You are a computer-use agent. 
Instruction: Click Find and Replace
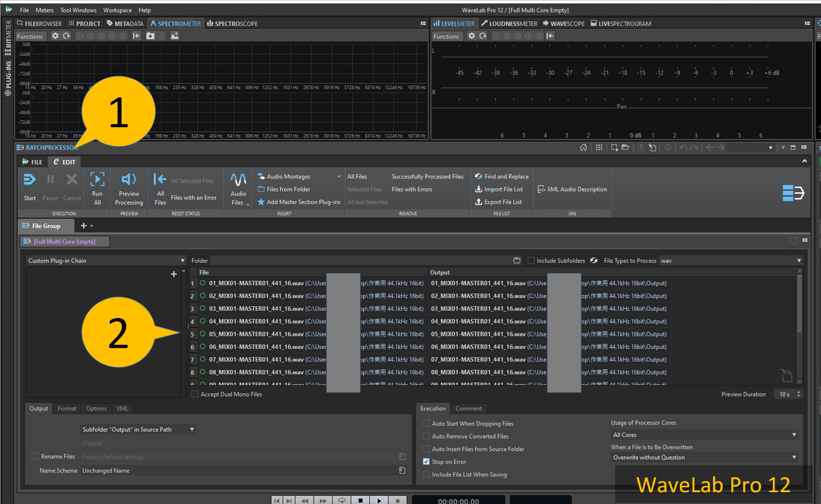(506, 176)
